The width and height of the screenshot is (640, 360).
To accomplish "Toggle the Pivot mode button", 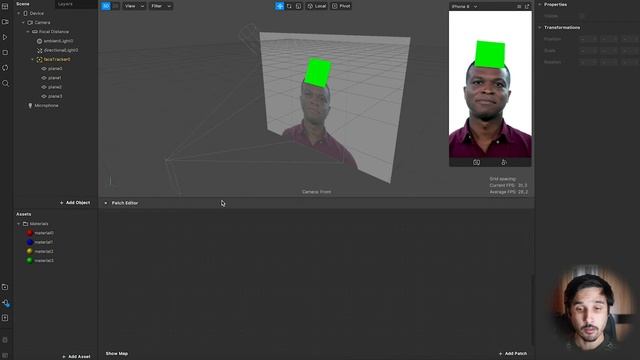I will [x=341, y=6].
